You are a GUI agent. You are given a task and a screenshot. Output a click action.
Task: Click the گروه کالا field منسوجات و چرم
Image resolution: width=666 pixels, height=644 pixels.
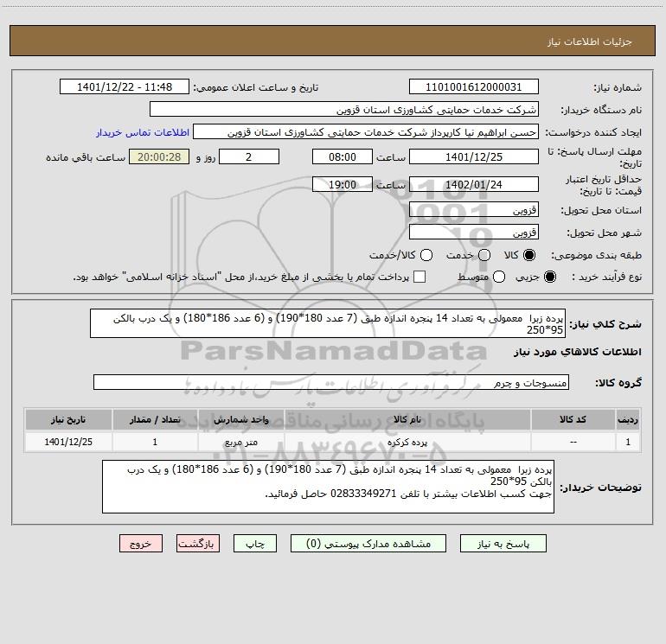point(331,382)
